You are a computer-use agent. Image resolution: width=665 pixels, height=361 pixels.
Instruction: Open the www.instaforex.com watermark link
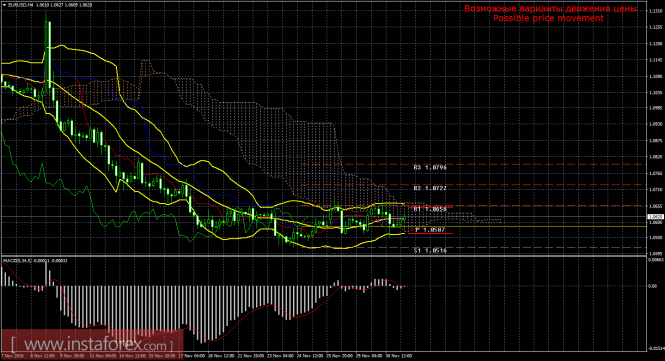pos(92,344)
